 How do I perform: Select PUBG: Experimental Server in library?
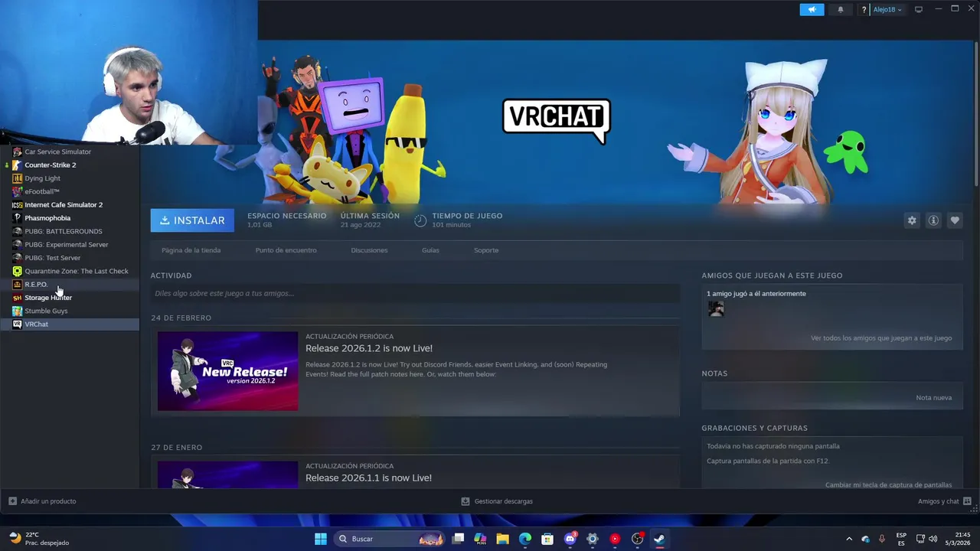tap(70, 245)
